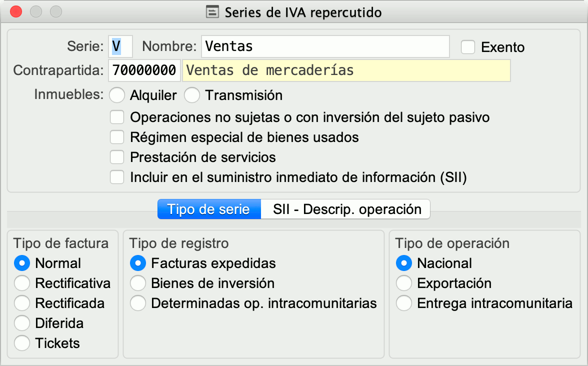Select Entrega intracomunitaria operation type

[404, 303]
